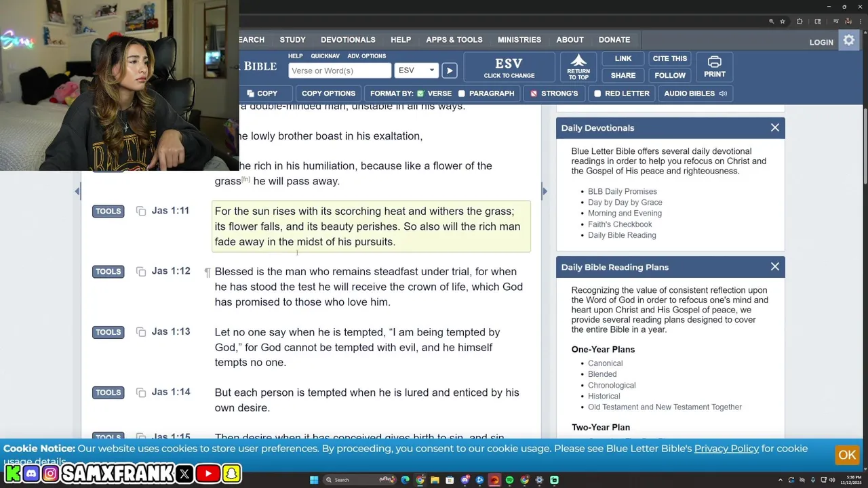This screenshot has height=488, width=868.
Task: Open the Devotionals menu
Action: click(348, 40)
